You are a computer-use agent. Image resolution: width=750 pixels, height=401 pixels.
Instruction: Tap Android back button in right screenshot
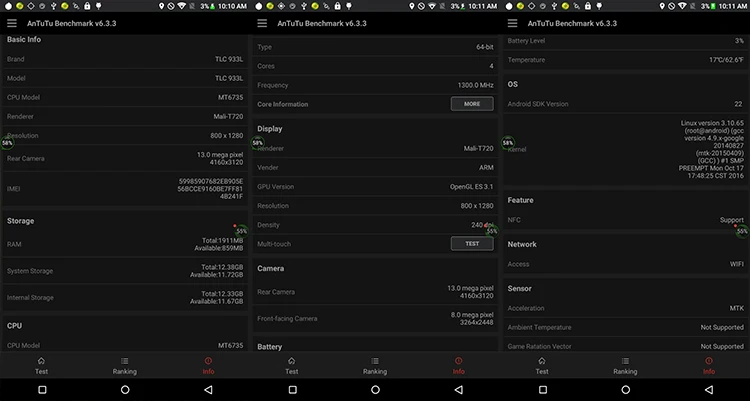tap(709, 390)
